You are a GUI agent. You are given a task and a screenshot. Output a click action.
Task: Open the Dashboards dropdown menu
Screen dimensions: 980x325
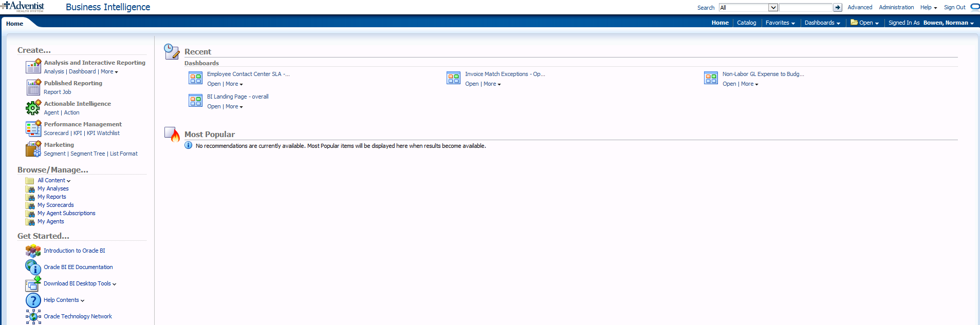822,23
